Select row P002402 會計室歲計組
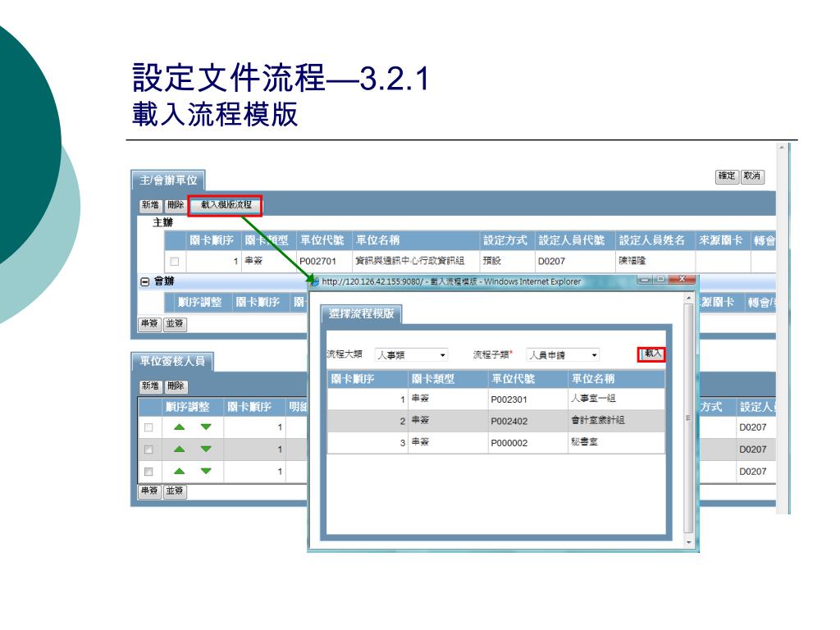 tap(496, 421)
